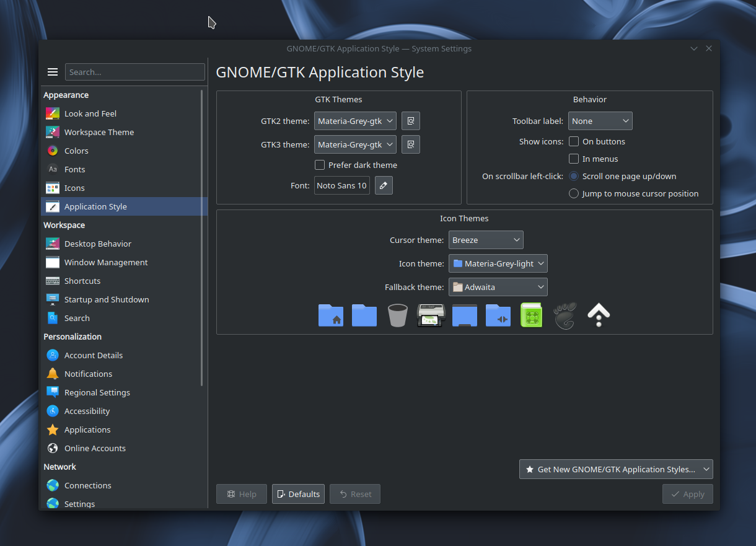Click the Icons sidebar icon
Viewport: 756px width, 546px height.
[x=53, y=188]
